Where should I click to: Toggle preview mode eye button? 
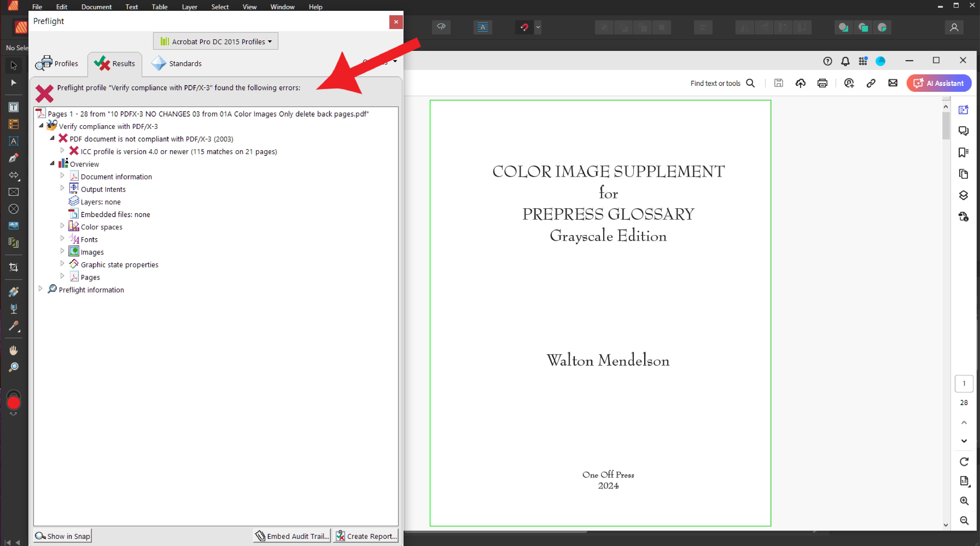pos(441,27)
